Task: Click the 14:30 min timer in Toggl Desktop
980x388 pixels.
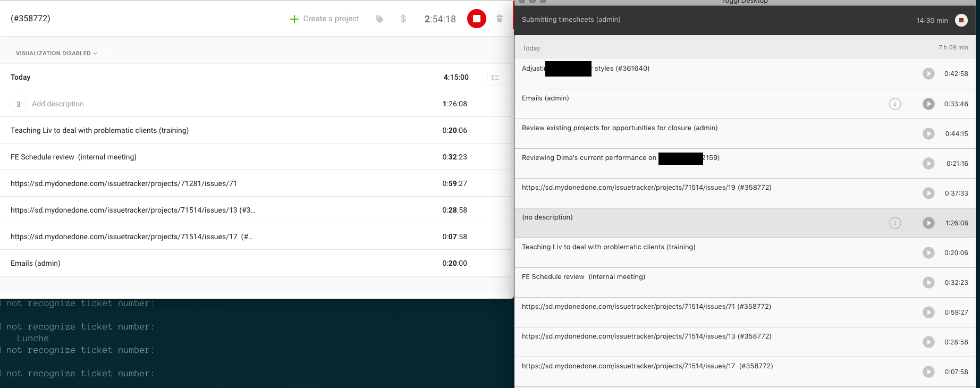Action: (x=932, y=21)
